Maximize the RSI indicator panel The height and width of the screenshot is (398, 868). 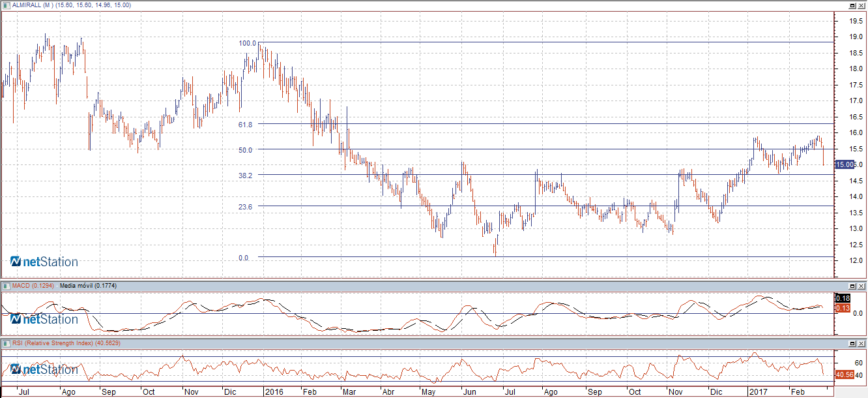852,343
